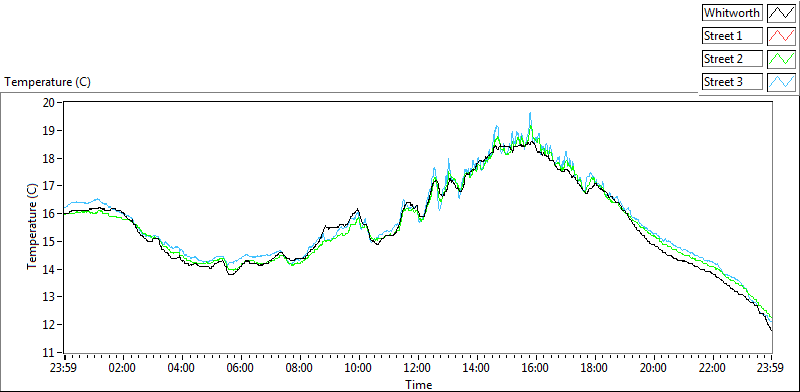
Task: Click the 19 value on the temperature axis
Action: tap(48, 131)
